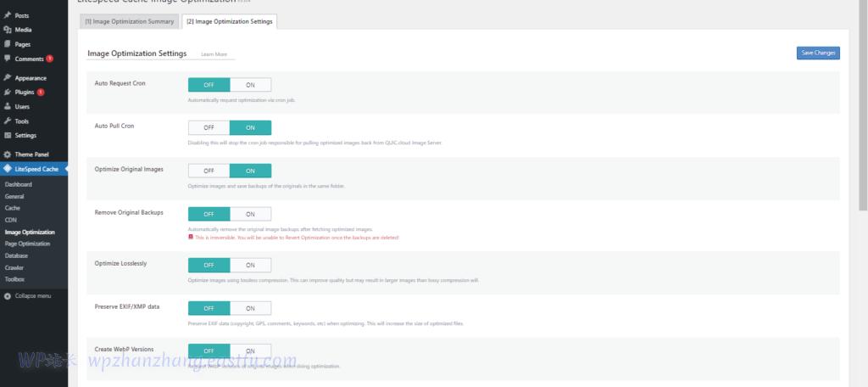The height and width of the screenshot is (387, 868).
Task: Click the Tools wrench icon
Action: pyautogui.click(x=7, y=121)
